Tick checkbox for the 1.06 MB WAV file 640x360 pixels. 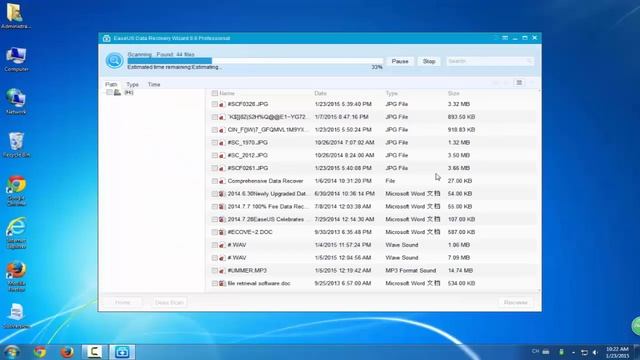click(x=214, y=245)
